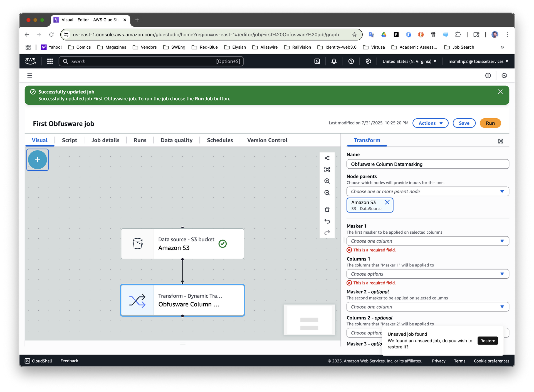Open the Privacy link
This screenshot has width=534, height=392.
click(x=439, y=361)
